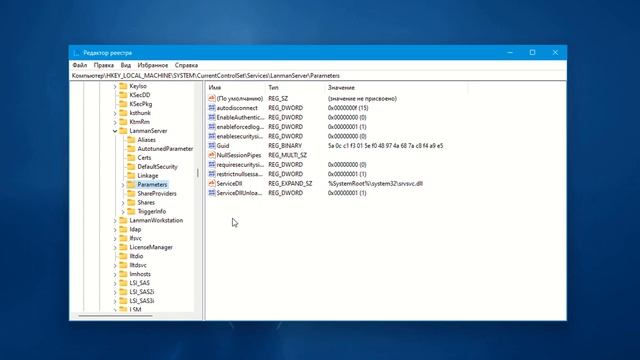Click the ShareProviders folder icon

tap(131, 194)
